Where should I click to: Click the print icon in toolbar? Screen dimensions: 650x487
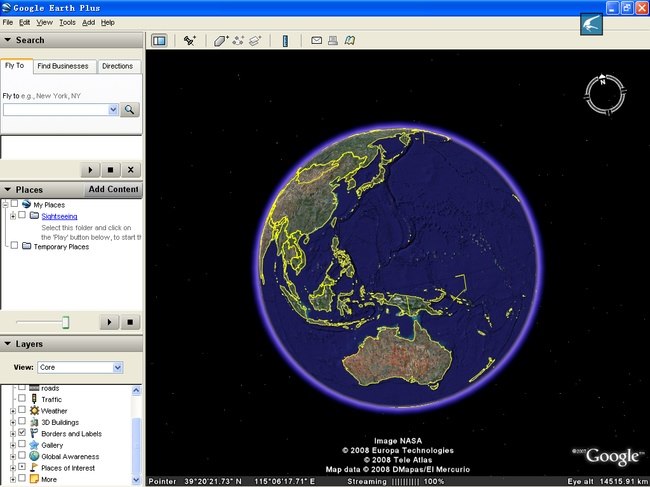click(x=333, y=40)
